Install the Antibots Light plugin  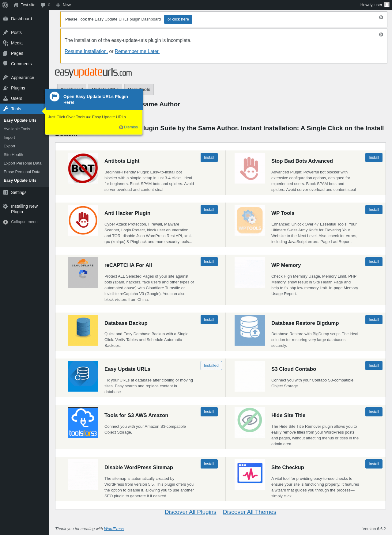[x=209, y=157]
